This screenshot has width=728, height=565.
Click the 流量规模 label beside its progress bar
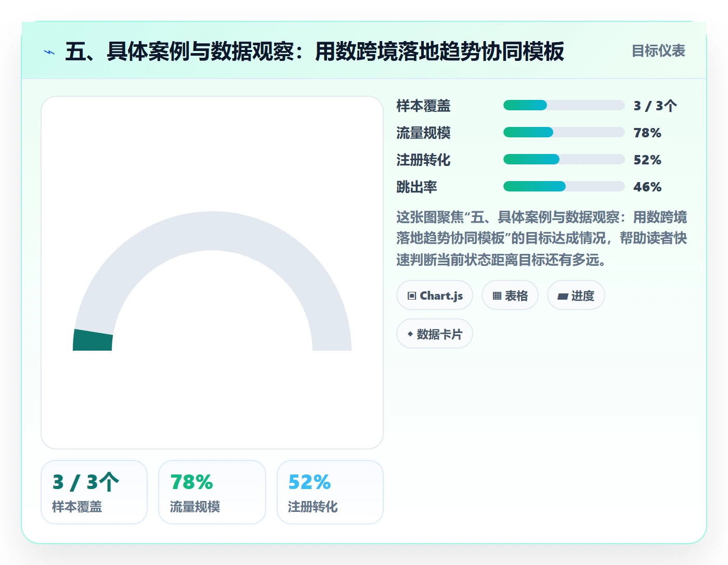pyautogui.click(x=423, y=133)
